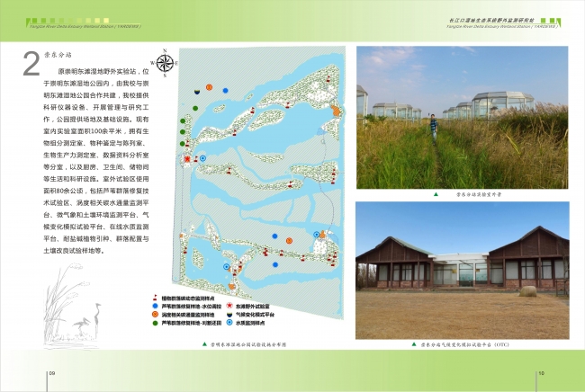Click the red star icon in the legend
The width and height of the screenshot is (585, 392).
pos(229,305)
